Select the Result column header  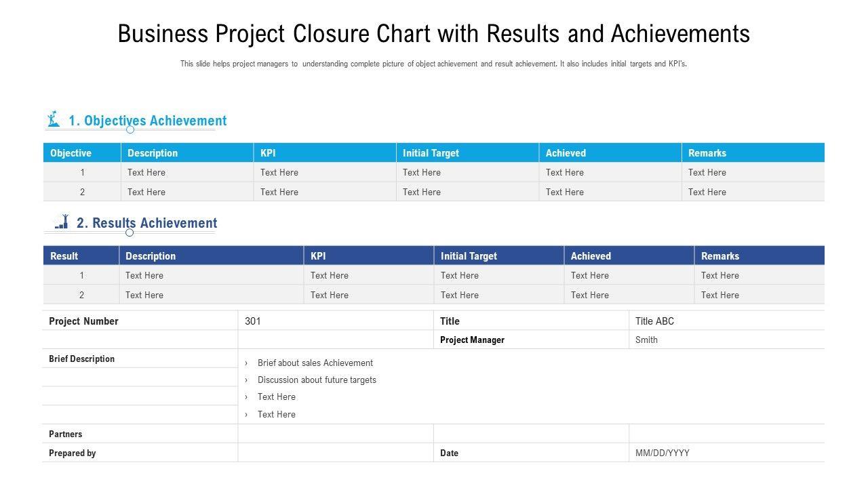pyautogui.click(x=64, y=256)
